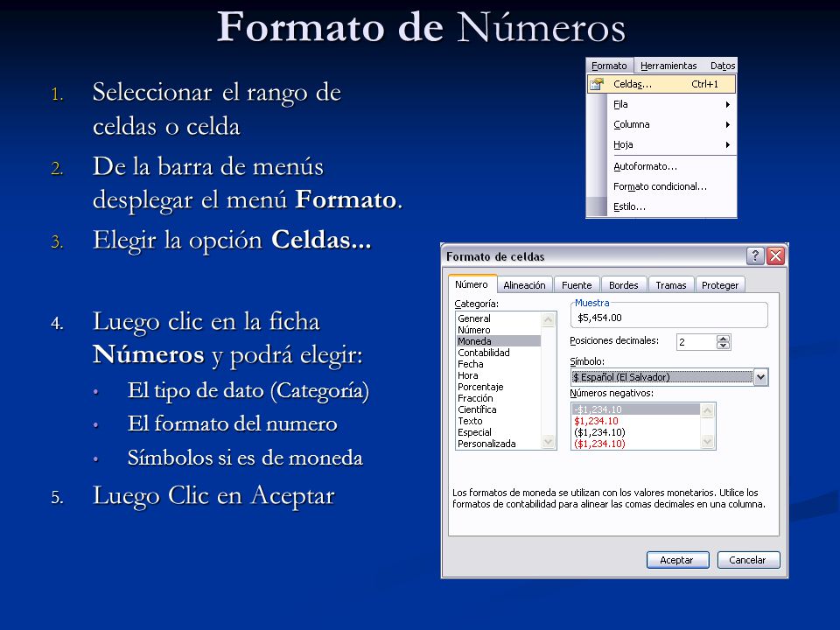Select red ($1,234.10) negative format
Viewport: 840px width, 630px height.
635,444
